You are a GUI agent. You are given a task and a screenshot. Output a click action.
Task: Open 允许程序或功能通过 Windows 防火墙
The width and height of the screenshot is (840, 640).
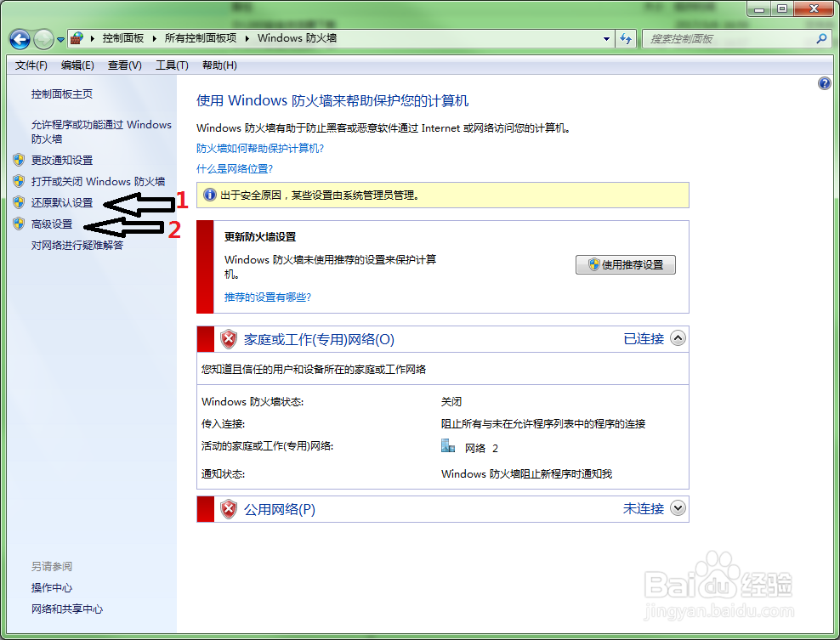101,131
